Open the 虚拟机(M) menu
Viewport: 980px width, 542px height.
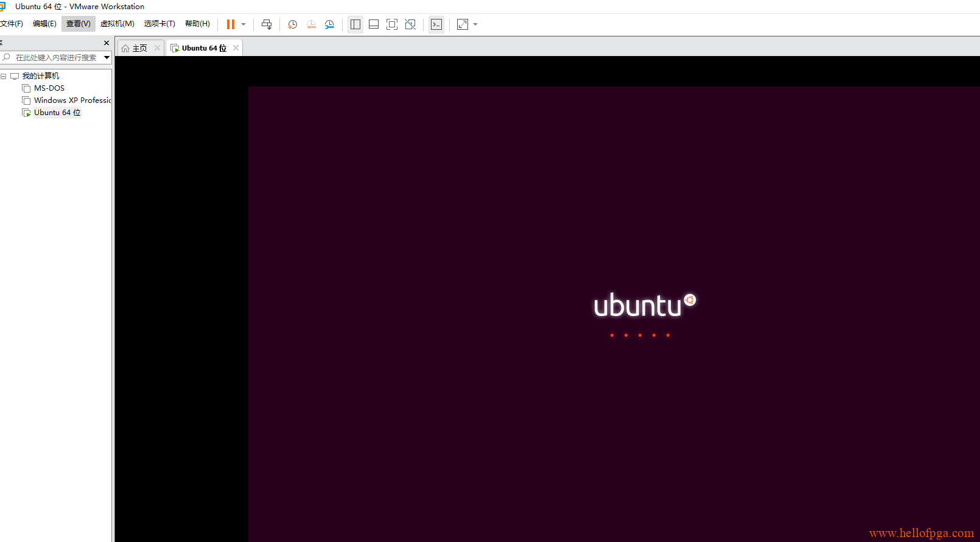[x=117, y=24]
